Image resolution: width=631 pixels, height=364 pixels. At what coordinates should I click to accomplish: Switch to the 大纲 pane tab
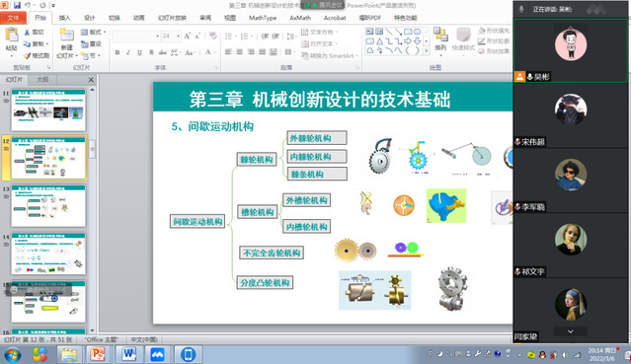click(x=42, y=79)
